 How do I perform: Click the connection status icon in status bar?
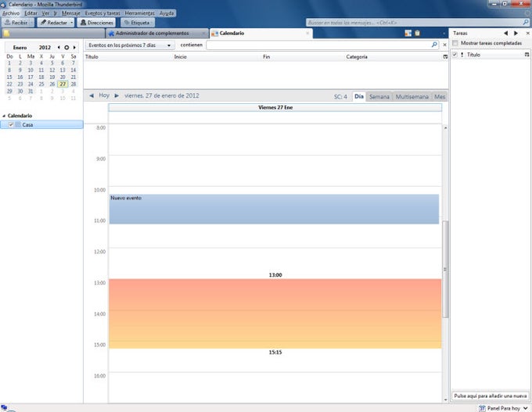pos(4,407)
